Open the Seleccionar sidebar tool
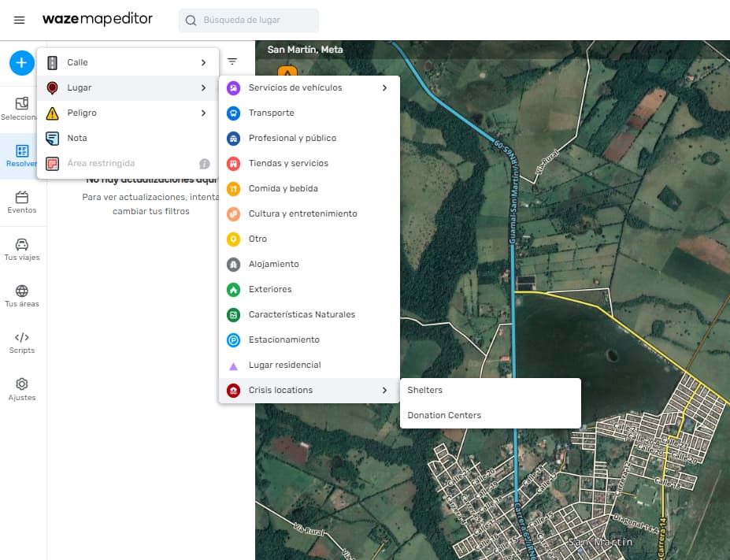Screen dimensions: 730x560 click(x=22, y=109)
